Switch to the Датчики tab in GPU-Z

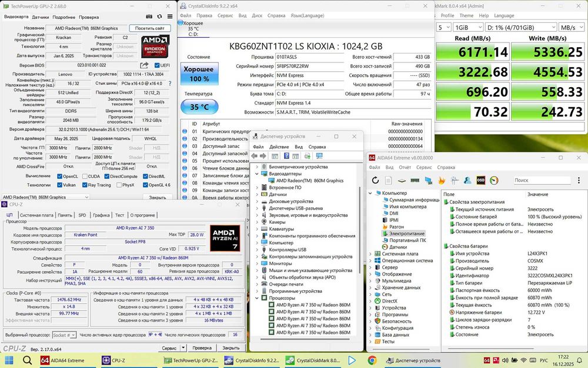[x=40, y=17]
